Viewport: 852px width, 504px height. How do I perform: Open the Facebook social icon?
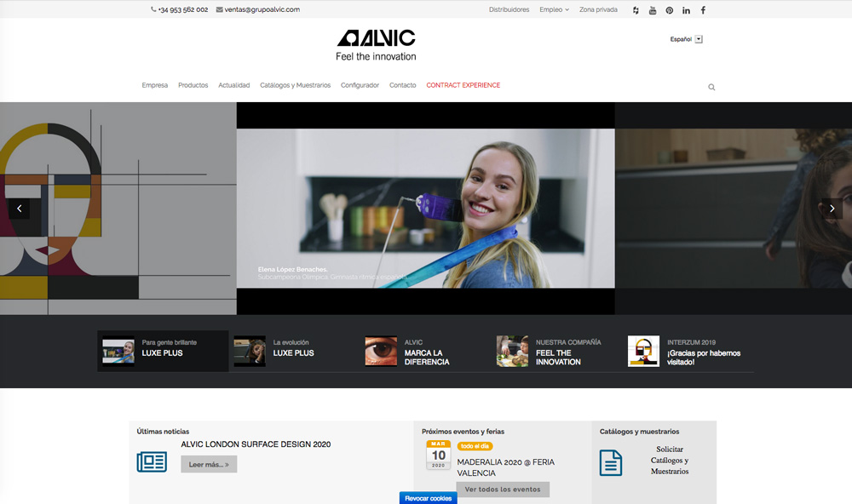tap(703, 10)
